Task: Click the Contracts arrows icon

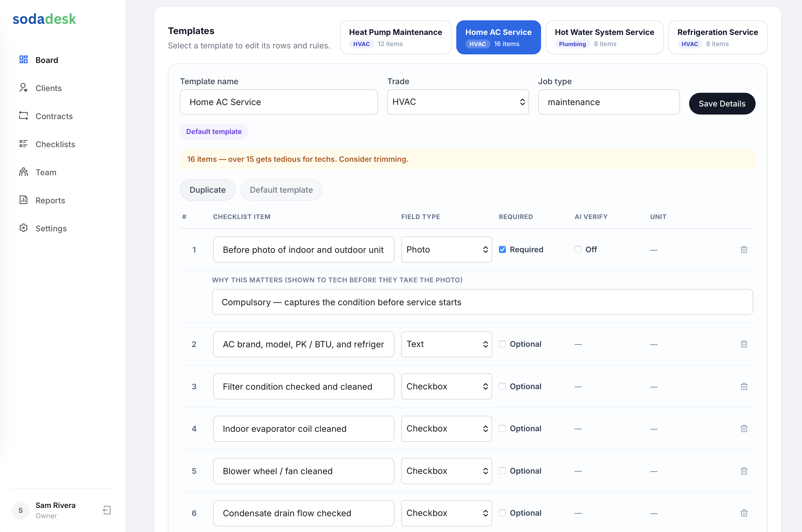Action: 23,116
